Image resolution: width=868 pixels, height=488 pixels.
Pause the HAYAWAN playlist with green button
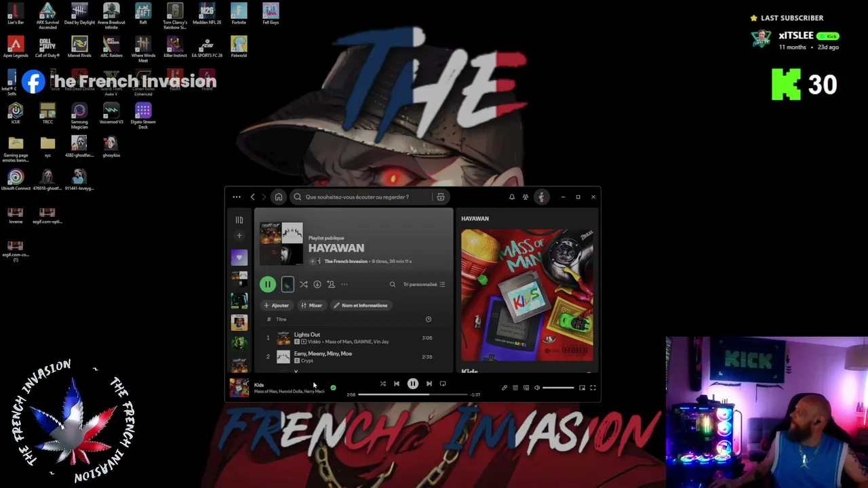coord(268,285)
